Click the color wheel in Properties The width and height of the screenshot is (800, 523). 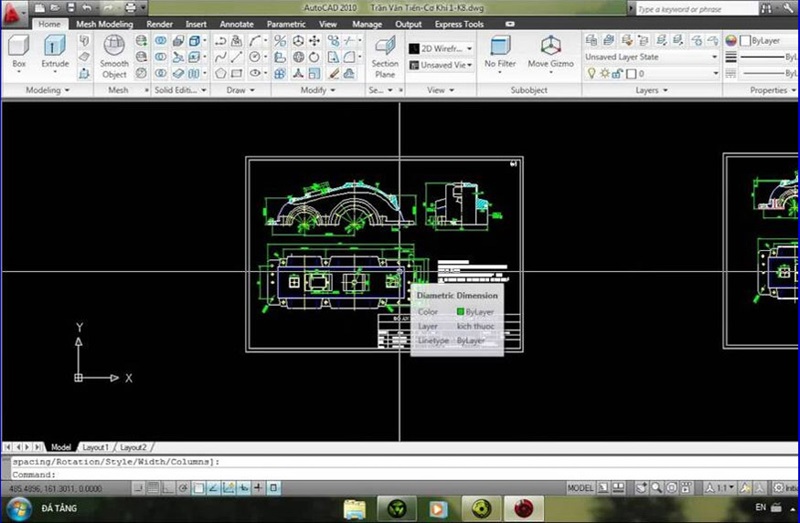tap(731, 40)
